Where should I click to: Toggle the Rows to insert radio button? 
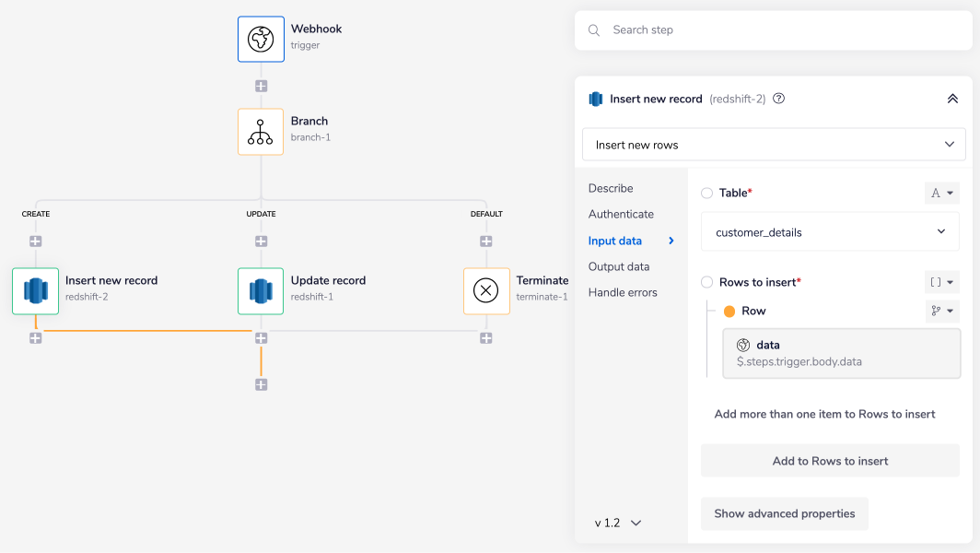[x=706, y=282]
